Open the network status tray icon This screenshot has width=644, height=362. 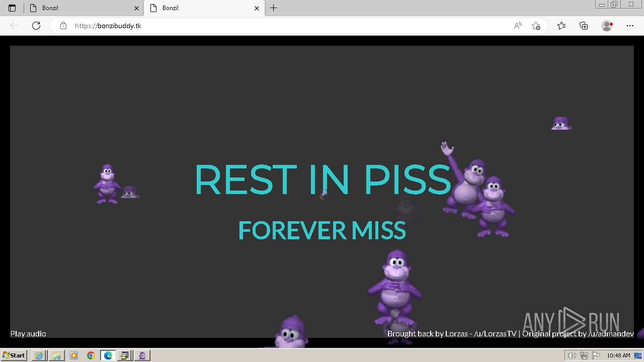(584, 355)
